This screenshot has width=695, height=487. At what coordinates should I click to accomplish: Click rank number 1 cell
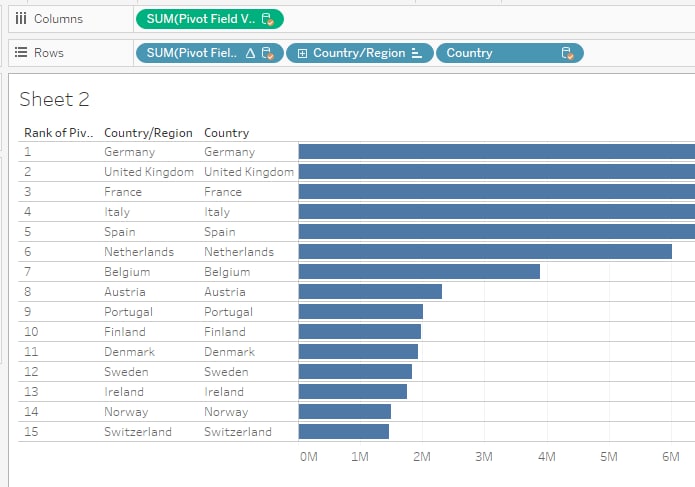(27, 152)
